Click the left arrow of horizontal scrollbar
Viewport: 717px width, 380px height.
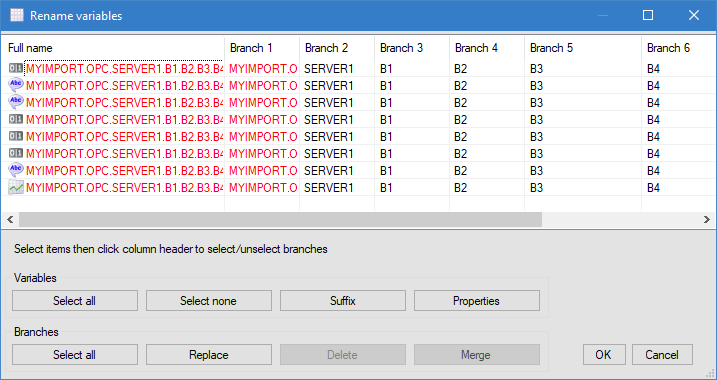(10, 220)
